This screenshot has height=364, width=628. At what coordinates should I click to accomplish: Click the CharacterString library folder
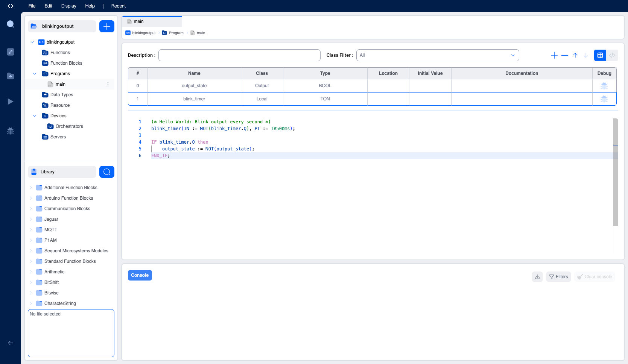click(60, 303)
